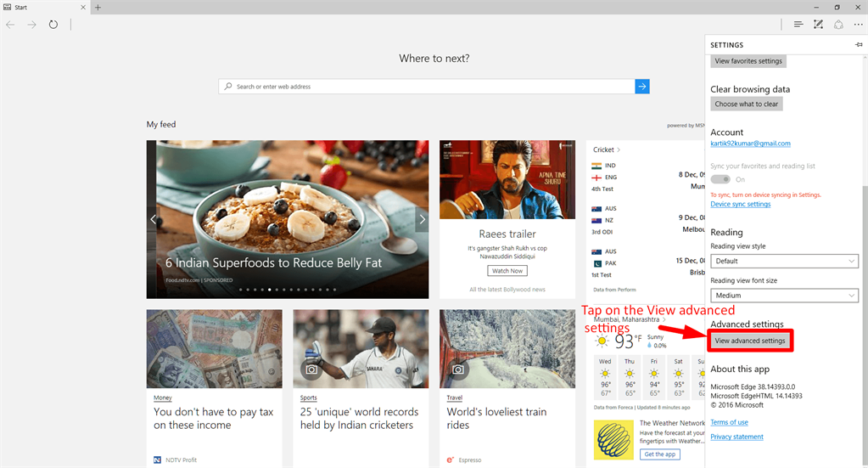Click the search magnifier icon
868x468 pixels.
tap(228, 87)
